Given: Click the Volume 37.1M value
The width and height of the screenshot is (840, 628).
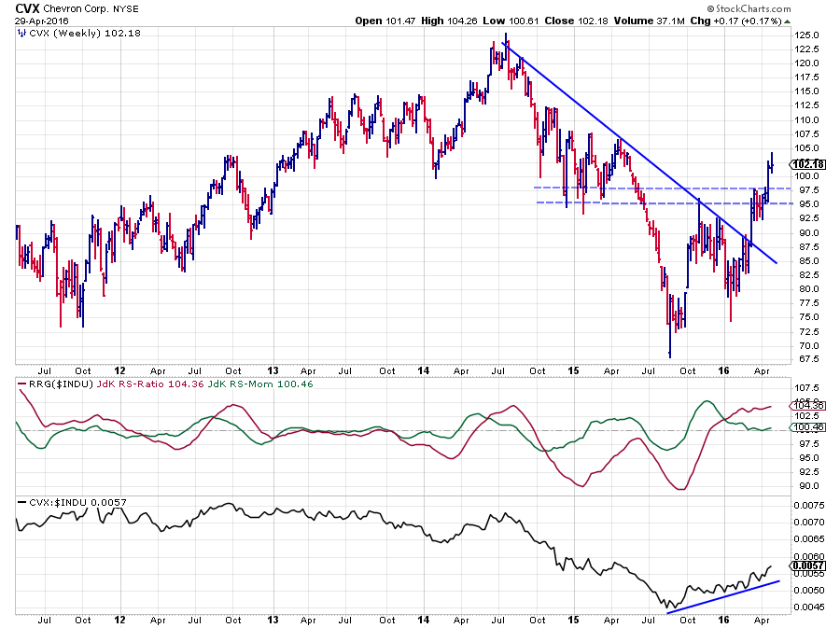Looking at the screenshot, I should pyautogui.click(x=650, y=21).
